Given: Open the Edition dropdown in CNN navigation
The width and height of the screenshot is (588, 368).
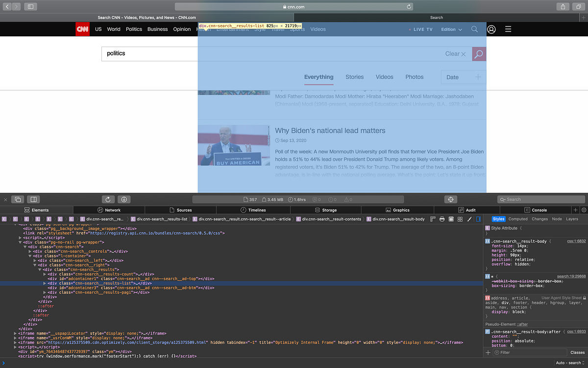Looking at the screenshot, I should coord(451,29).
